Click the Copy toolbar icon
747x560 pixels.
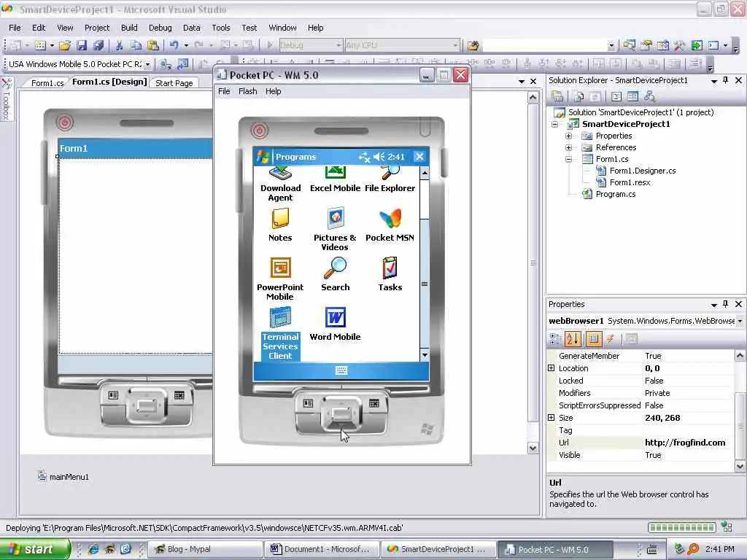pos(136,45)
